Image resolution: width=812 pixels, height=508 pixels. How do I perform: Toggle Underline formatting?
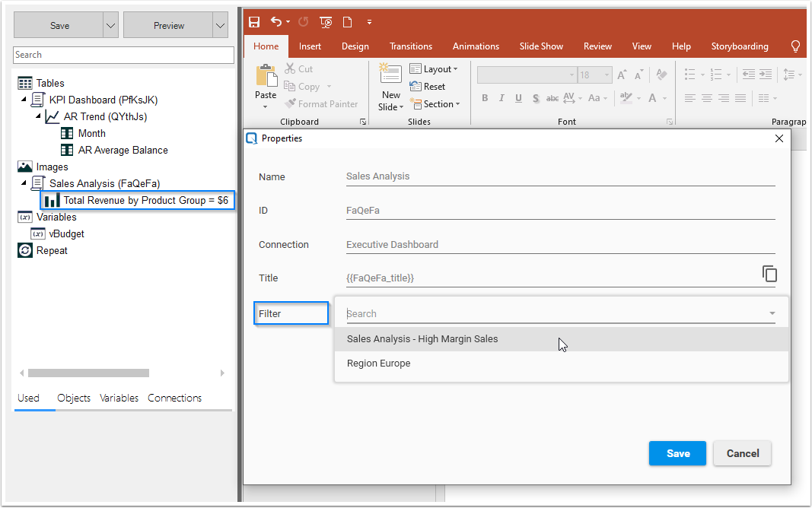point(518,98)
